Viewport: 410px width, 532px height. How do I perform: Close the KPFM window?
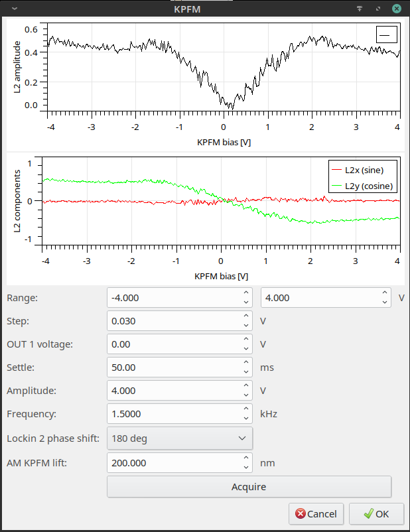tap(396, 9)
